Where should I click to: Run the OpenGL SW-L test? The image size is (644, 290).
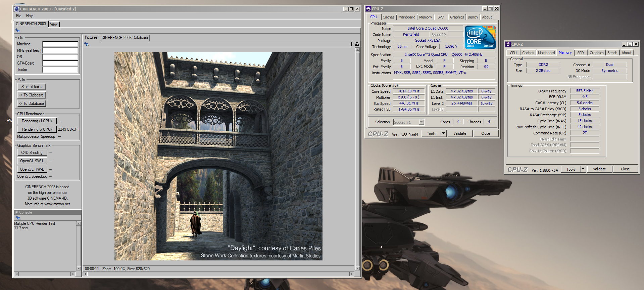point(32,161)
